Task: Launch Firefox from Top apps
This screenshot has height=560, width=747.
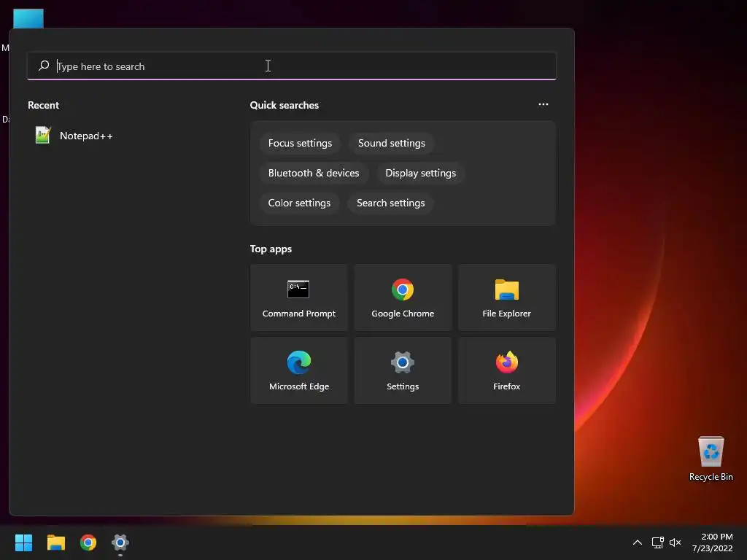Action: pyautogui.click(x=506, y=370)
